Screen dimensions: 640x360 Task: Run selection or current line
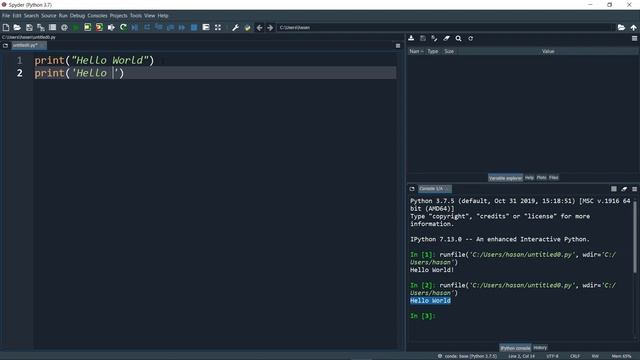tap(111, 27)
